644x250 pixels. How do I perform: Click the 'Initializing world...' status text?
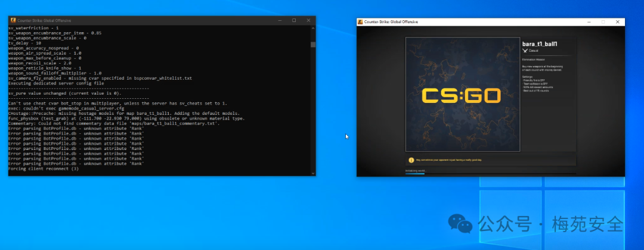coord(416,170)
